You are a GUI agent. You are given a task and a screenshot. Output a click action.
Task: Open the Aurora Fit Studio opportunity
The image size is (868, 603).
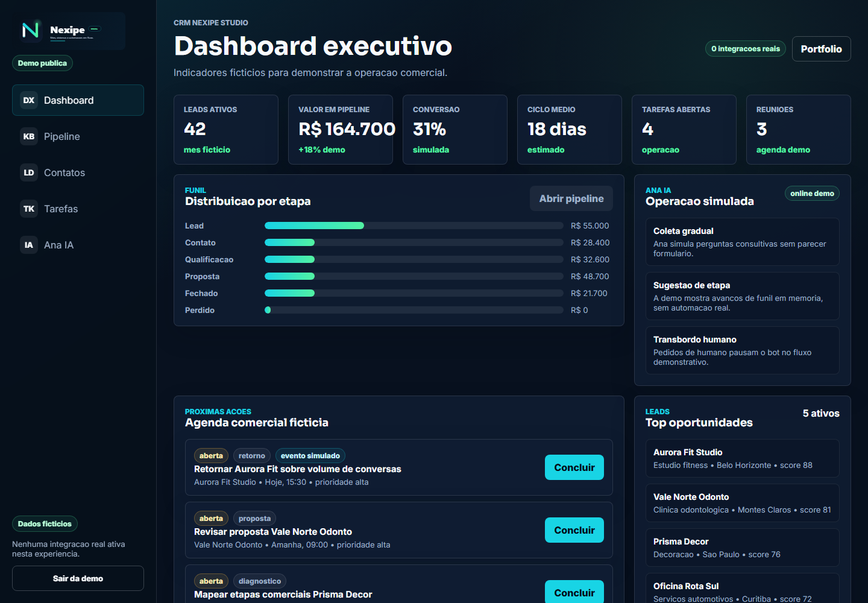click(x=743, y=458)
